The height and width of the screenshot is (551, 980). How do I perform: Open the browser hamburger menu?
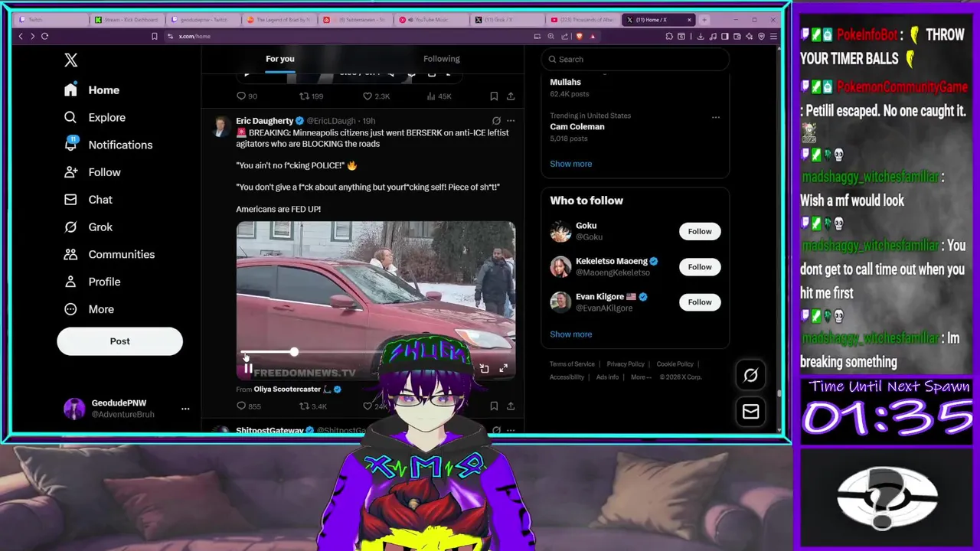coord(774,36)
